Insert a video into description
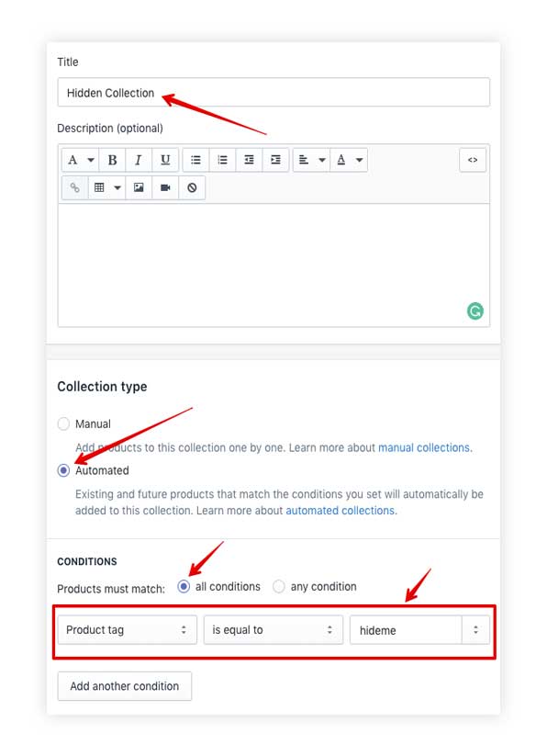The image size is (547, 756). coord(165,187)
